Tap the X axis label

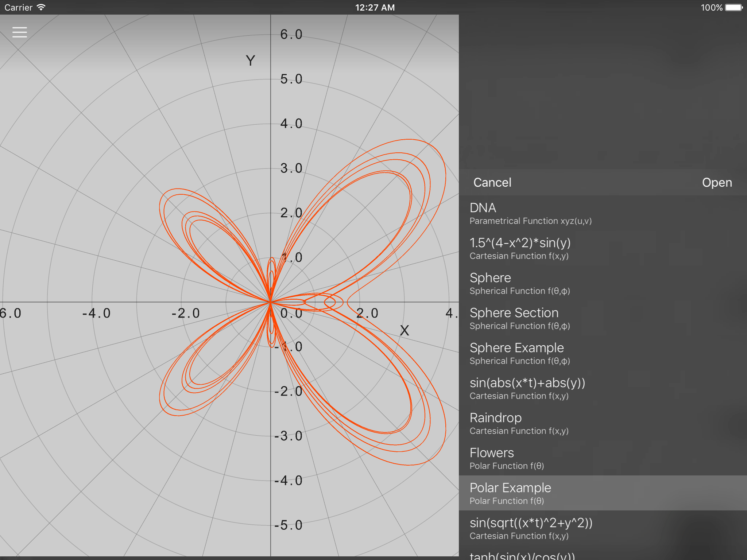click(404, 330)
